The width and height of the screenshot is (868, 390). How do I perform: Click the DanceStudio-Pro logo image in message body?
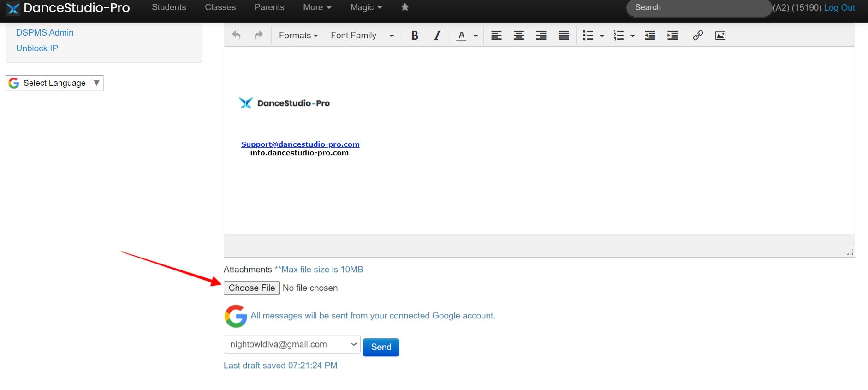[285, 103]
